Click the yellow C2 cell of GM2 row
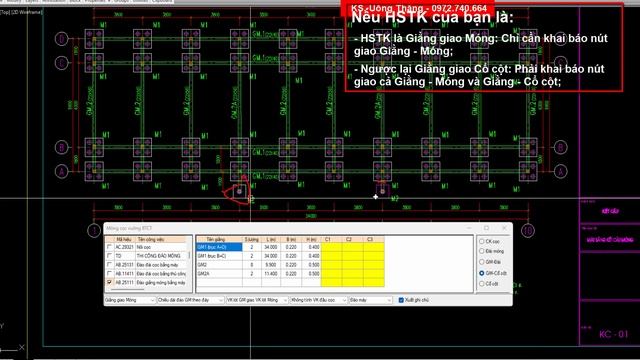Viewport: 640px width, 360px height. point(353,264)
